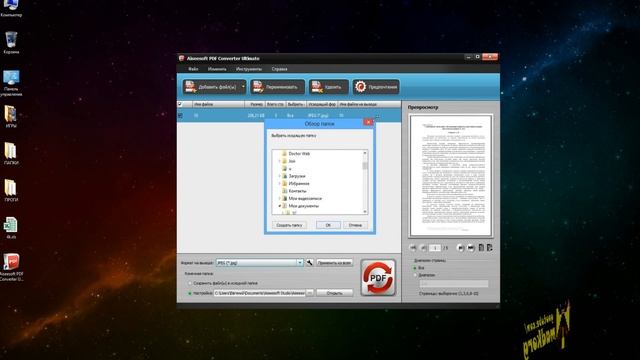The image size is (640, 360).
Task: Click the first document icon in the preview controls
Action: (481, 247)
